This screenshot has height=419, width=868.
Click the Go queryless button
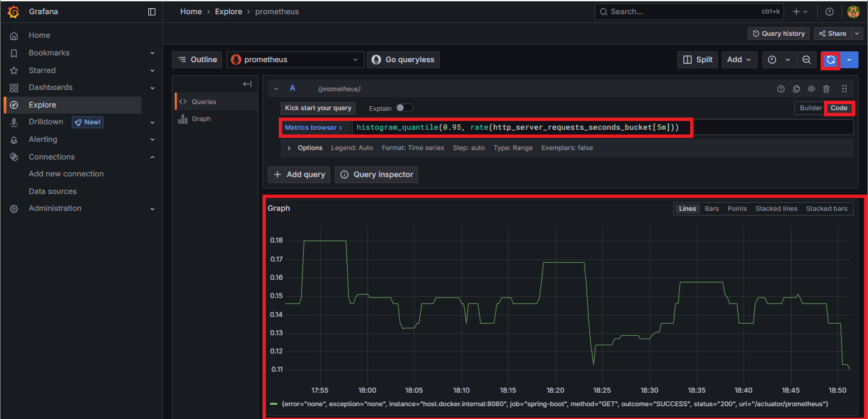(x=403, y=59)
